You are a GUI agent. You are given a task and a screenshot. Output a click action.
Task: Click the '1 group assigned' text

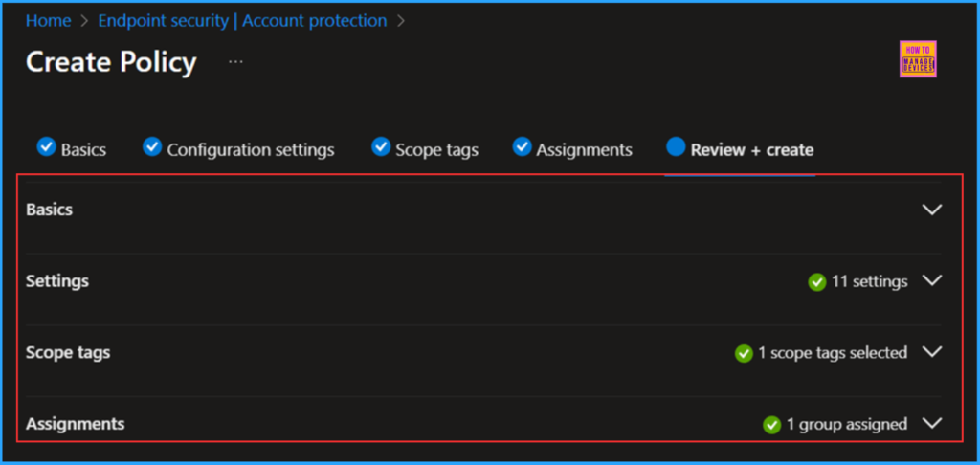pos(847,425)
